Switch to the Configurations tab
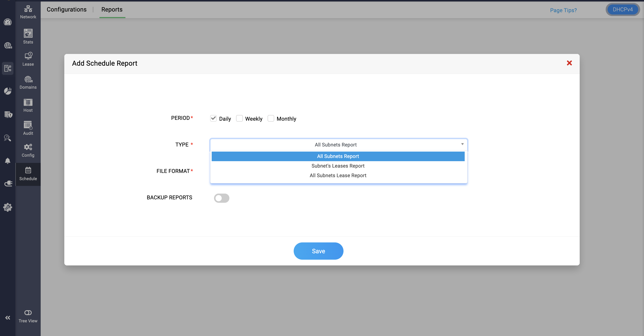 pyautogui.click(x=66, y=10)
